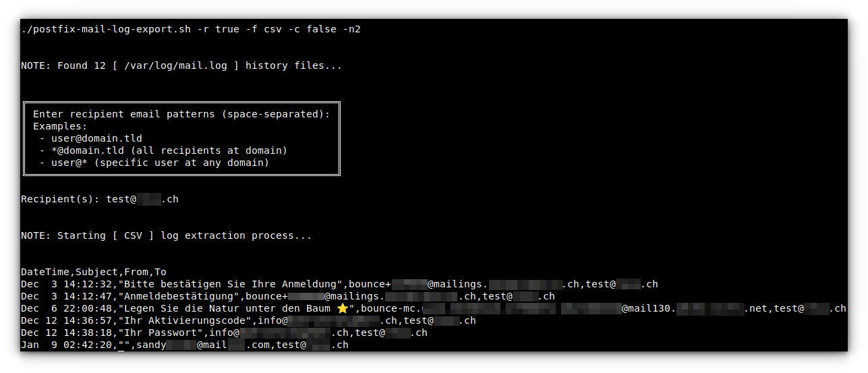Click the DateTime,Subject,From,To header row

click(x=94, y=272)
